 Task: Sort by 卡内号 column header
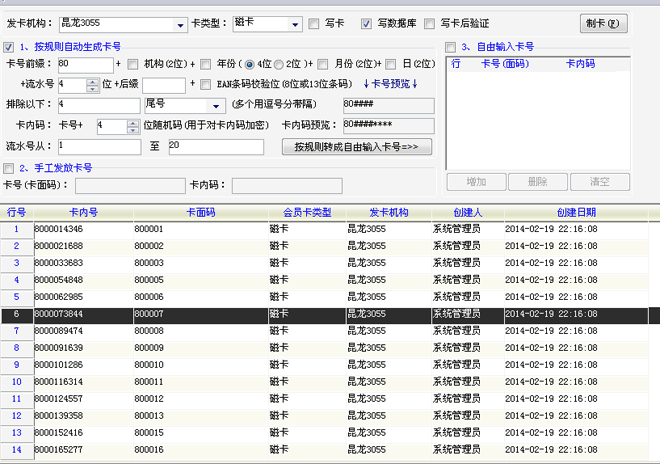click(83, 213)
